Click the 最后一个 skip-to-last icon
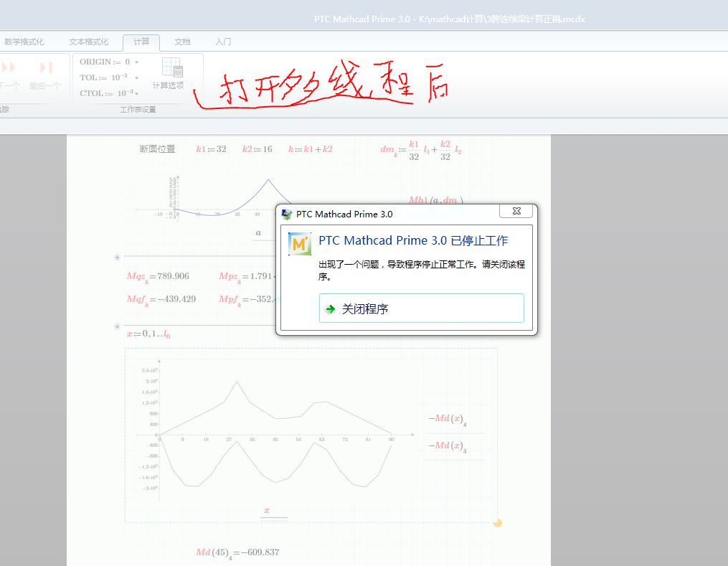The width and height of the screenshot is (728, 566). tap(45, 67)
